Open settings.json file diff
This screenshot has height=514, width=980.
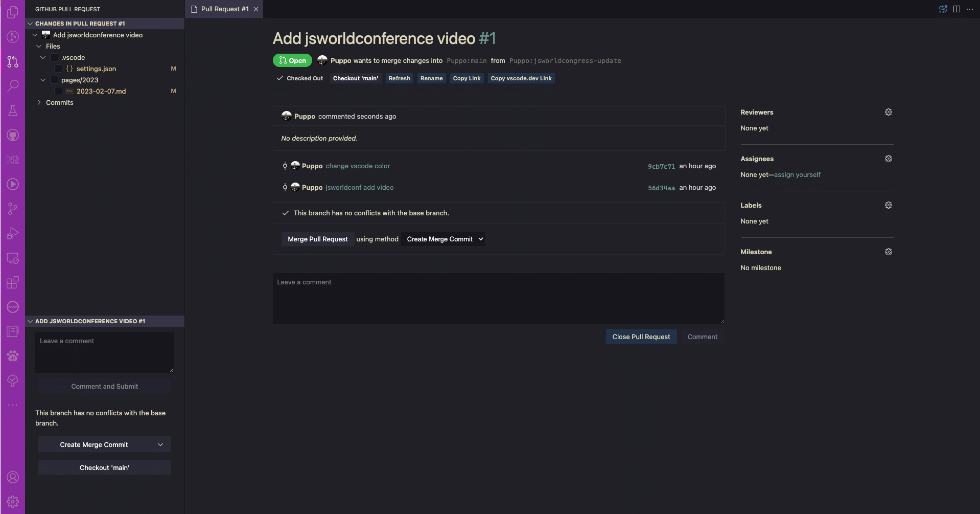click(x=96, y=69)
